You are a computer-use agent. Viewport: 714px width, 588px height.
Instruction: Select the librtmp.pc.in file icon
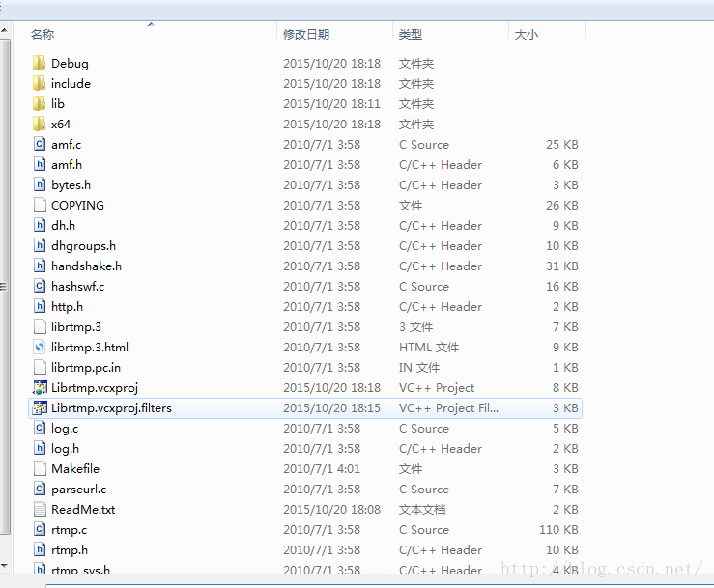coord(40,367)
